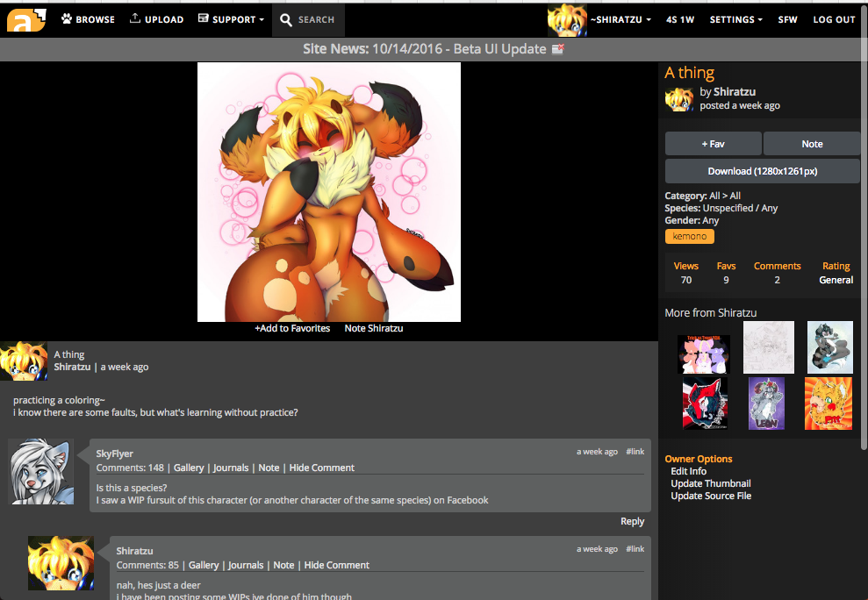The height and width of the screenshot is (600, 868).
Task: Click #link on SkyFlyer's comment
Action: tap(635, 452)
